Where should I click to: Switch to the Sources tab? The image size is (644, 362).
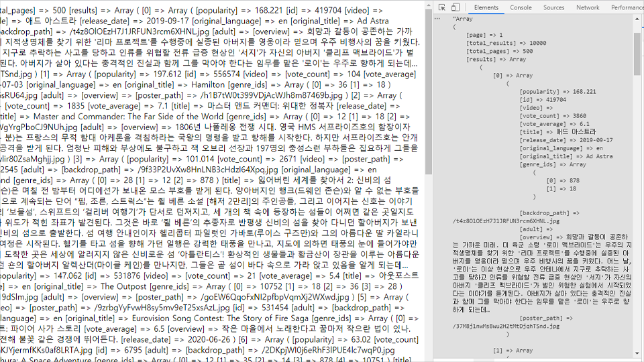pyautogui.click(x=553, y=7)
